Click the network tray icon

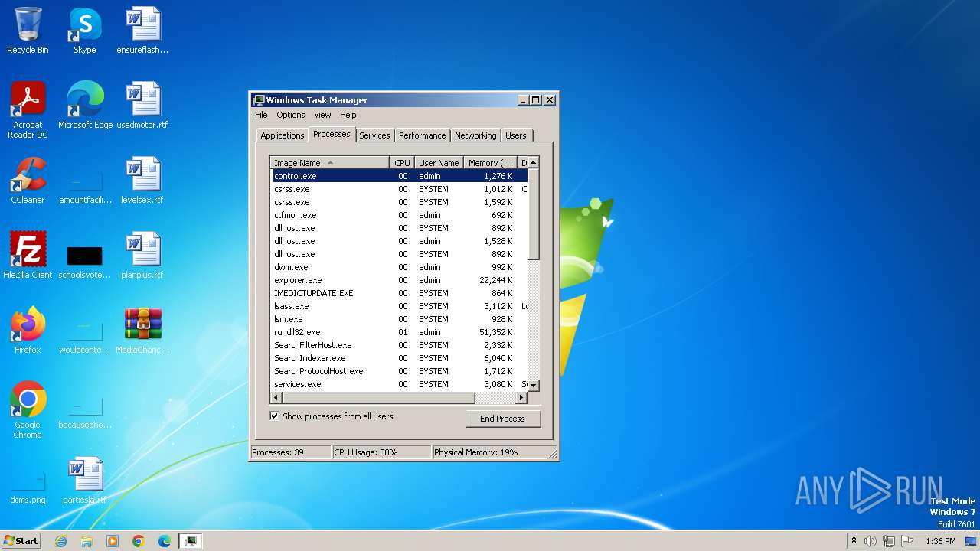(889, 541)
